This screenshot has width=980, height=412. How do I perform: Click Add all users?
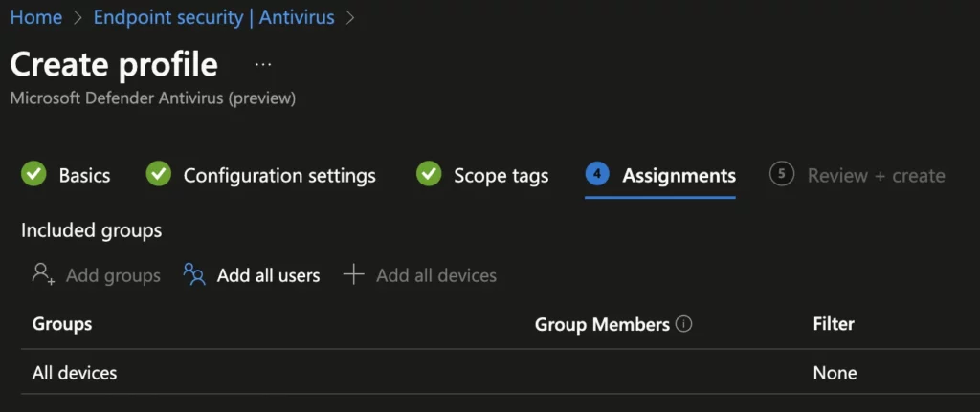(x=252, y=275)
